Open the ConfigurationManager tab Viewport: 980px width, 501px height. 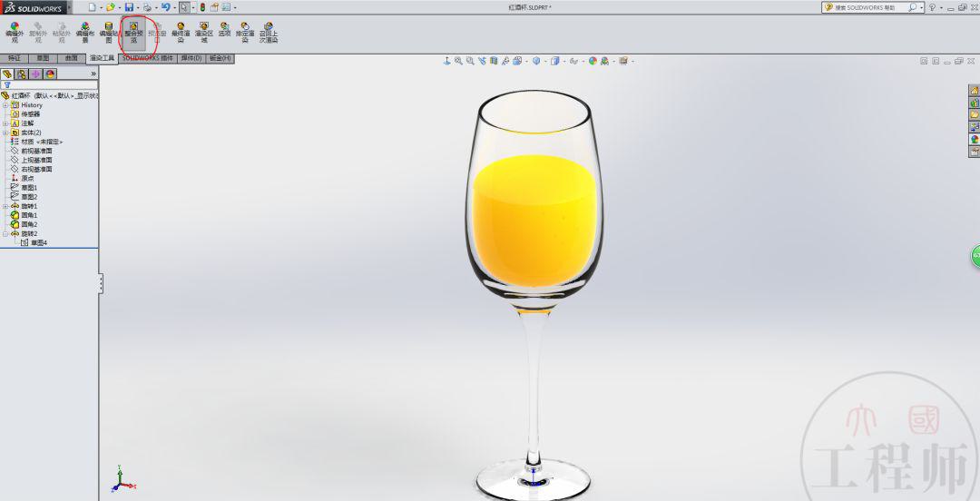[x=36, y=74]
